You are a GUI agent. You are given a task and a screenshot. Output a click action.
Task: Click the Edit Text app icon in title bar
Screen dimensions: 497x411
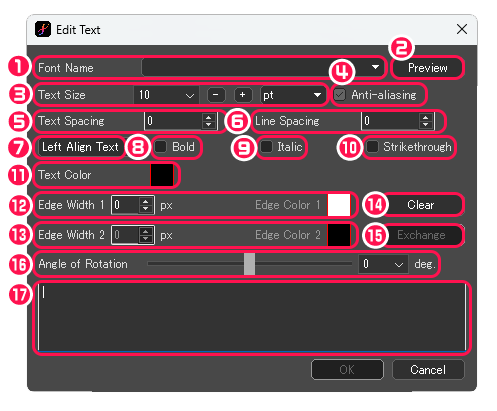(43, 29)
